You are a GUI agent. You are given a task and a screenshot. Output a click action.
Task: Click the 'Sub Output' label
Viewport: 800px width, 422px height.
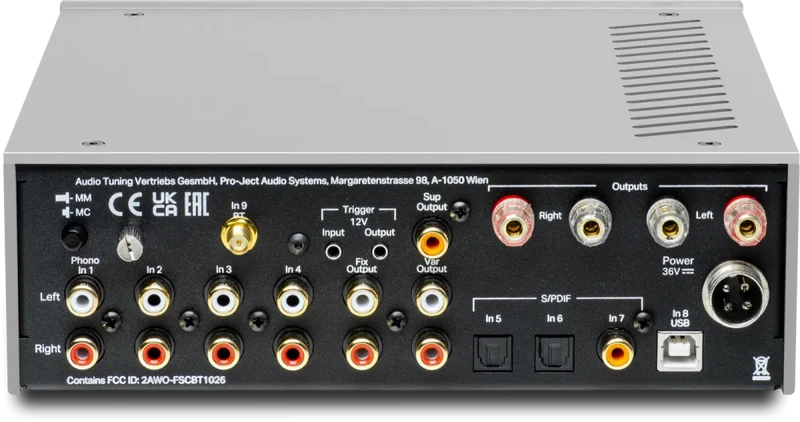[432, 202]
